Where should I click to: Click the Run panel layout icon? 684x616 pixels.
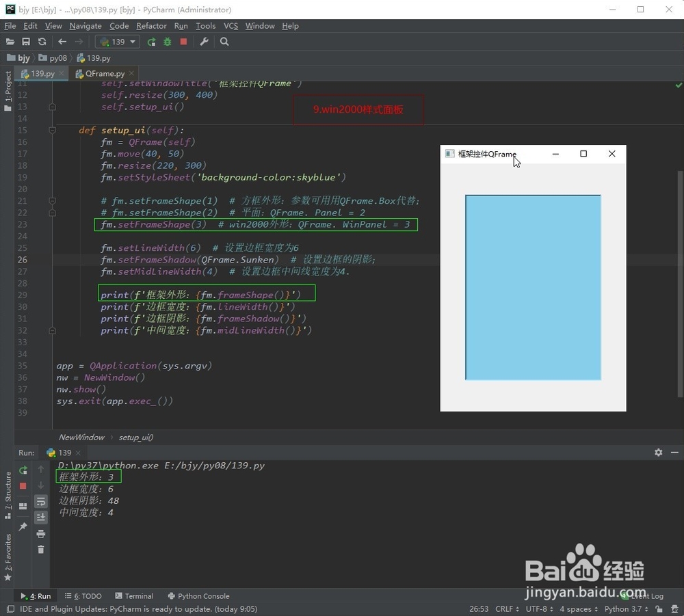(x=23, y=506)
